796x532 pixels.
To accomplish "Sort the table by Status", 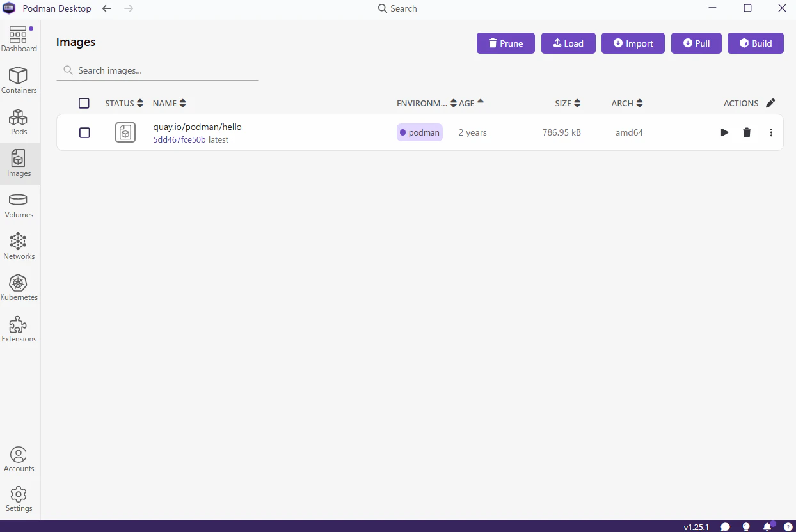I will click(124, 103).
